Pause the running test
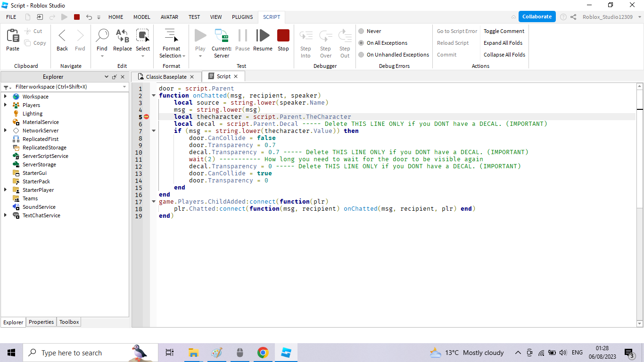Viewport: 644px width, 362px height. click(242, 35)
